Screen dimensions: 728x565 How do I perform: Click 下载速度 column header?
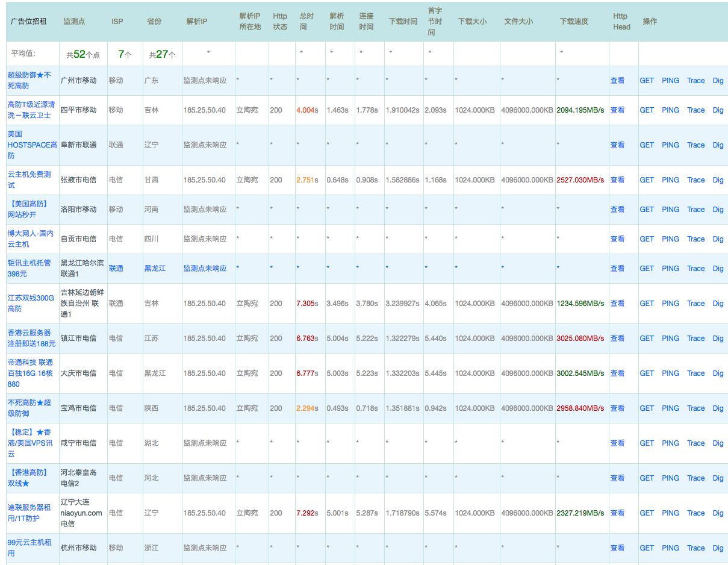(574, 22)
